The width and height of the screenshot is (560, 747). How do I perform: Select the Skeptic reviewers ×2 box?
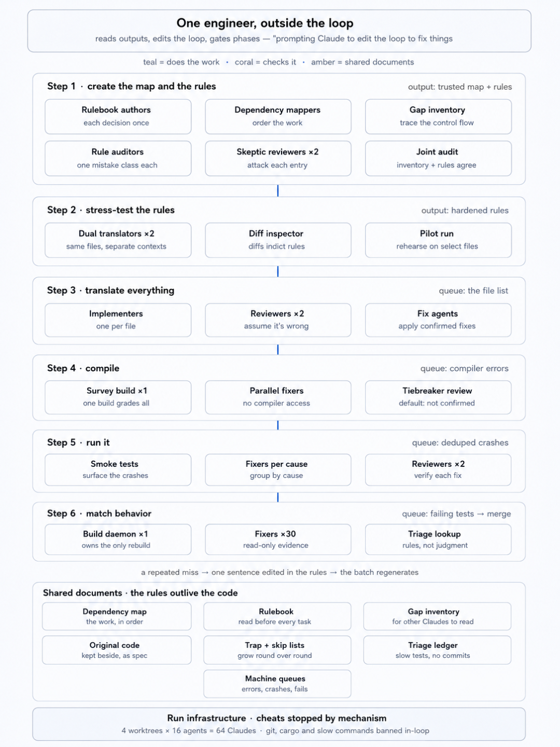(x=278, y=159)
